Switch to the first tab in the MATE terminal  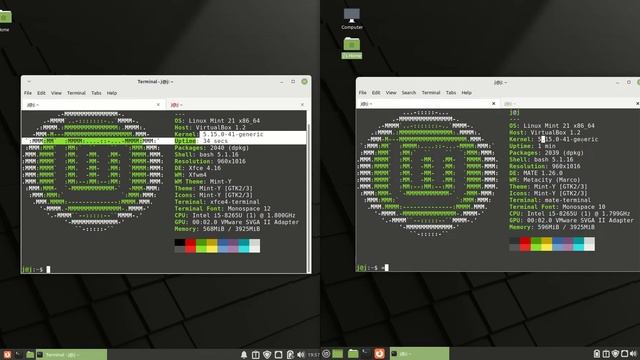428,104
